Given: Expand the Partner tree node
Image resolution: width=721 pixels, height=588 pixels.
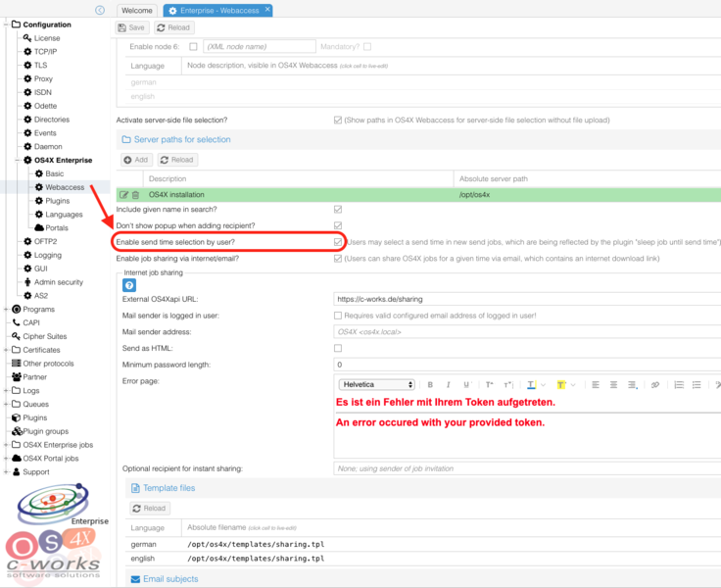Looking at the screenshot, I should point(6,376).
